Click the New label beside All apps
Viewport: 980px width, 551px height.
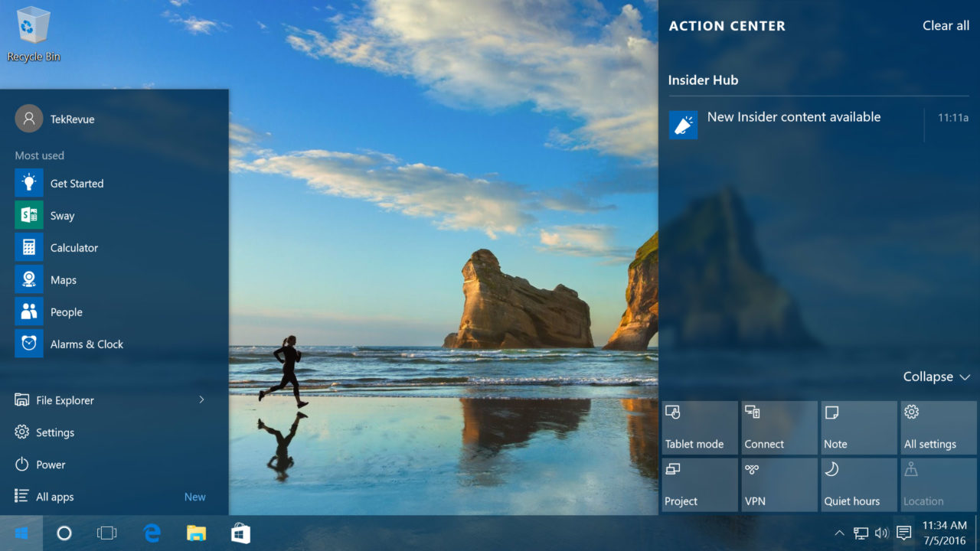pos(195,497)
